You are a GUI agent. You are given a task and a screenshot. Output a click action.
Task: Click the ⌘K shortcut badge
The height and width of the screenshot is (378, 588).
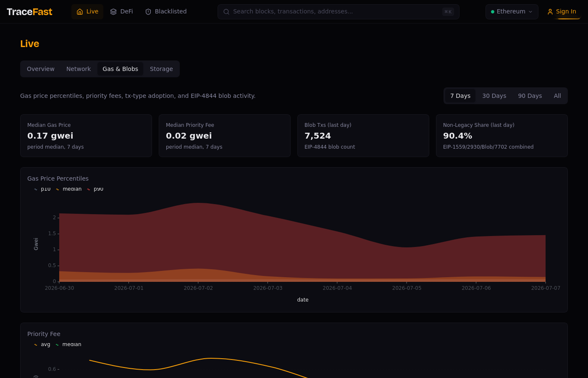pyautogui.click(x=448, y=12)
